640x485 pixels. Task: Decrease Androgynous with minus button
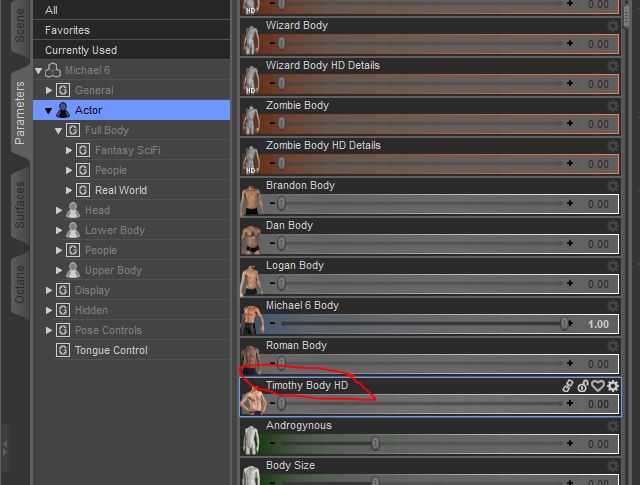coord(272,443)
